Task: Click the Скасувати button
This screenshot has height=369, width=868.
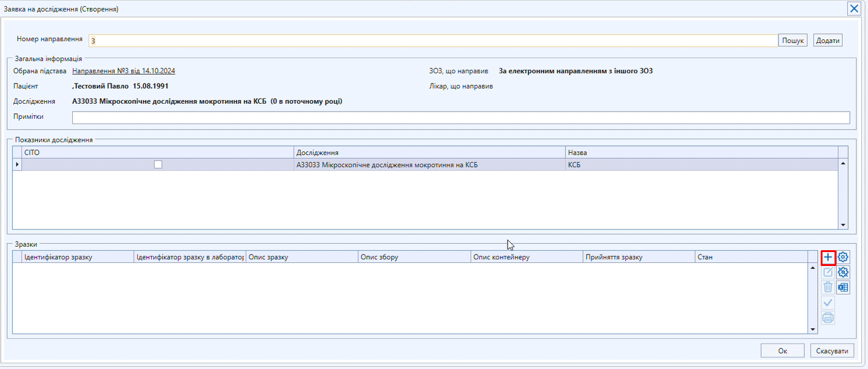Action: click(832, 351)
